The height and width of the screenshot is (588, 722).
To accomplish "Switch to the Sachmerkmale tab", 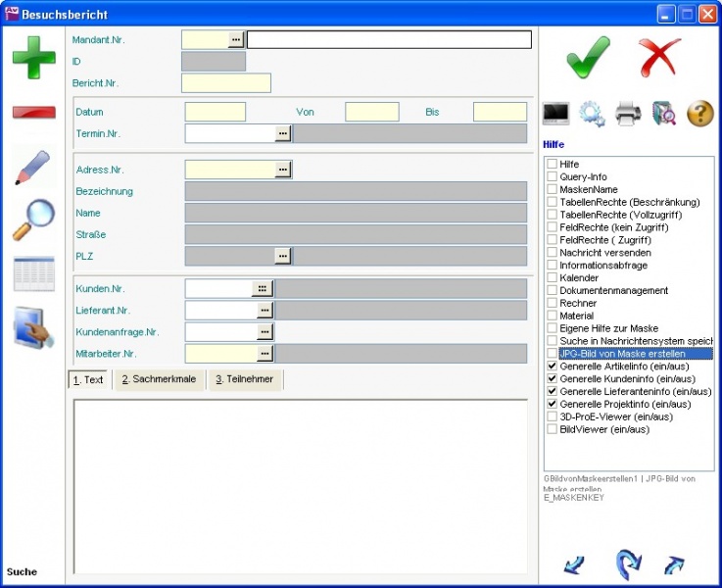I will tap(159, 379).
